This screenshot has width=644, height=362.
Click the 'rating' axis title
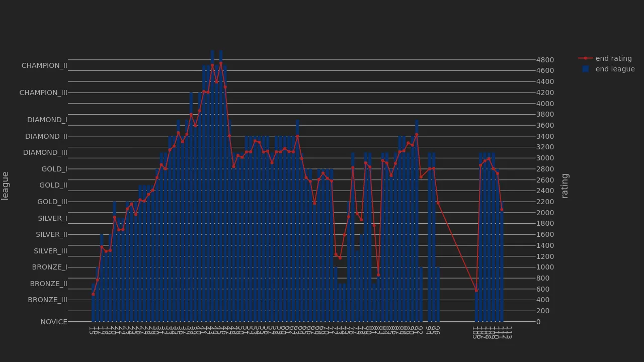(565, 186)
